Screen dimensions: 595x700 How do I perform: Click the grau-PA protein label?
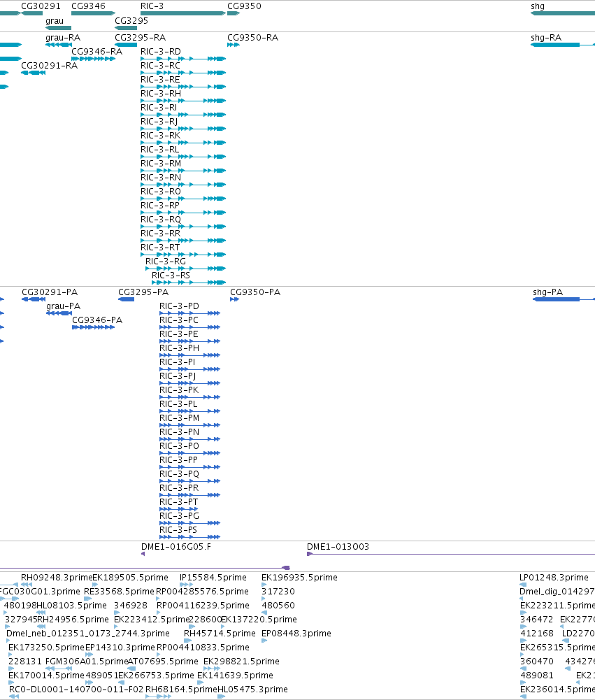tap(64, 306)
